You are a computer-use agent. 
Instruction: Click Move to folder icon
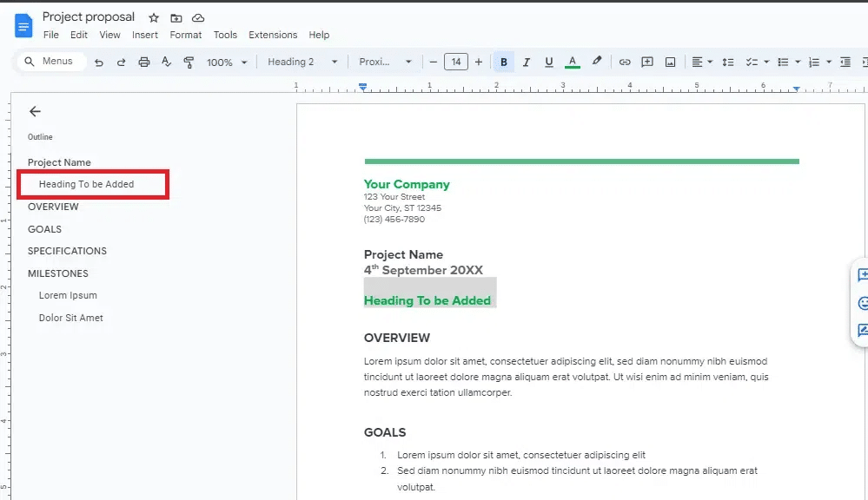click(x=176, y=17)
